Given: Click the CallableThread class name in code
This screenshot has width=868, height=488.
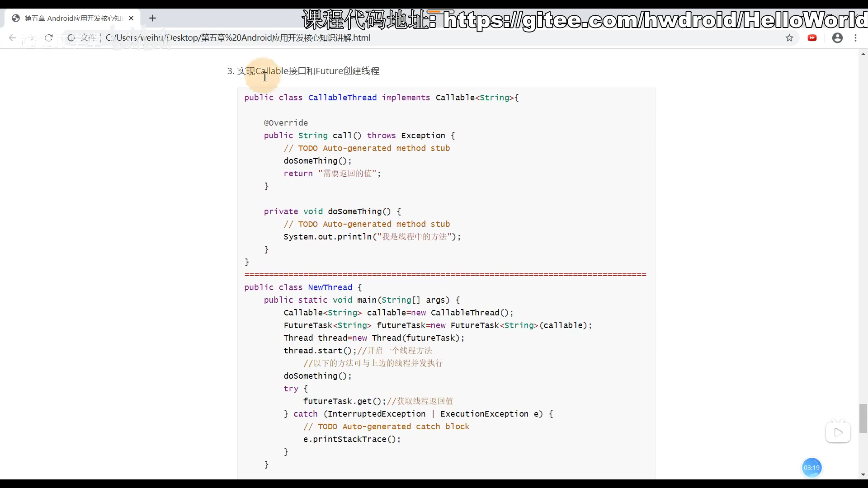Looking at the screenshot, I should tap(342, 98).
